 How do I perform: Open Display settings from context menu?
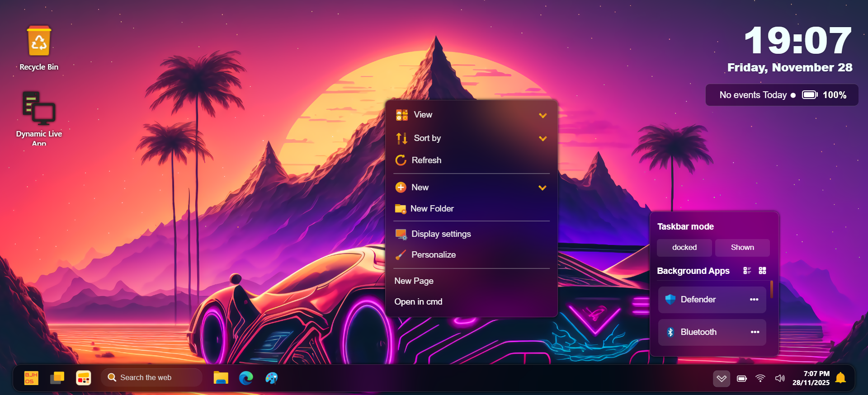tap(472, 234)
